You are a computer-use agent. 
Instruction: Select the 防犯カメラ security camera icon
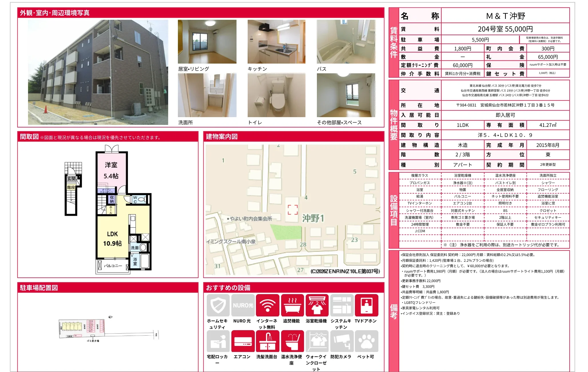341,341
